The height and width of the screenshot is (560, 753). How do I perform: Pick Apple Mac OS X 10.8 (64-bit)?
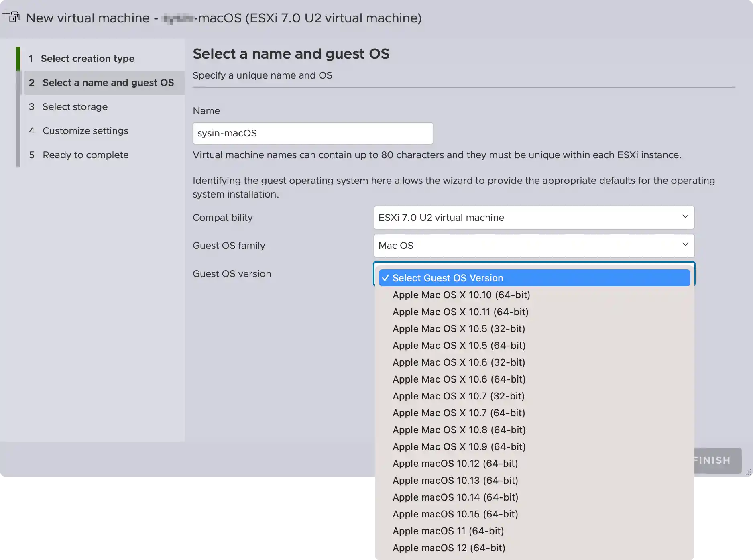pyautogui.click(x=534, y=430)
